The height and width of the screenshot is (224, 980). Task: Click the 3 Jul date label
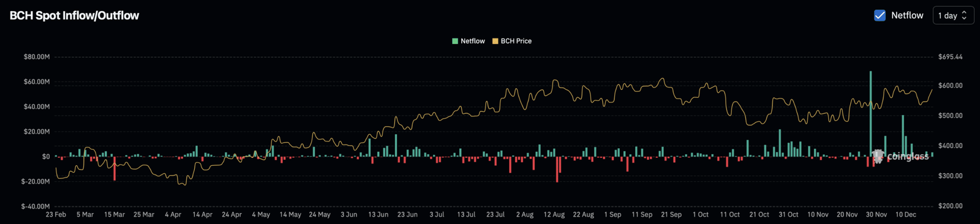point(437,215)
